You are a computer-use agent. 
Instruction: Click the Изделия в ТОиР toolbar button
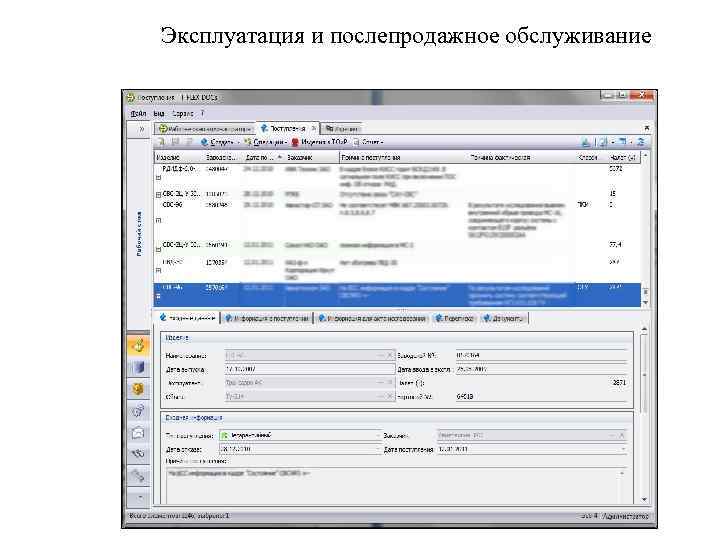320,142
